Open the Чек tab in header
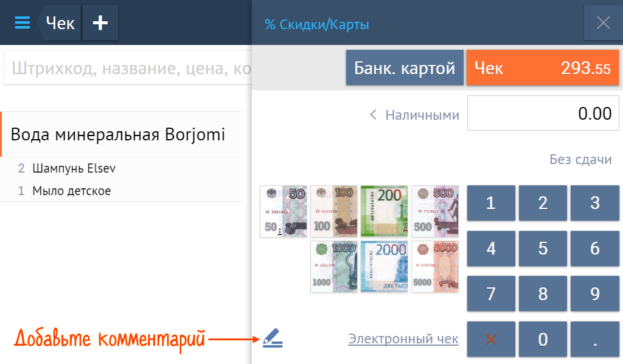Image resolution: width=623 pixels, height=364 pixels. coord(60,23)
